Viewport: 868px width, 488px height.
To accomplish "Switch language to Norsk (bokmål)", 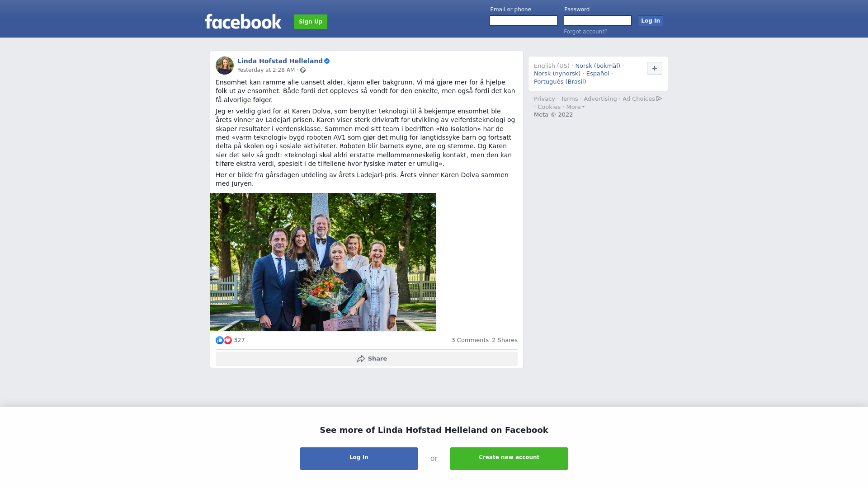I will pyautogui.click(x=598, y=66).
